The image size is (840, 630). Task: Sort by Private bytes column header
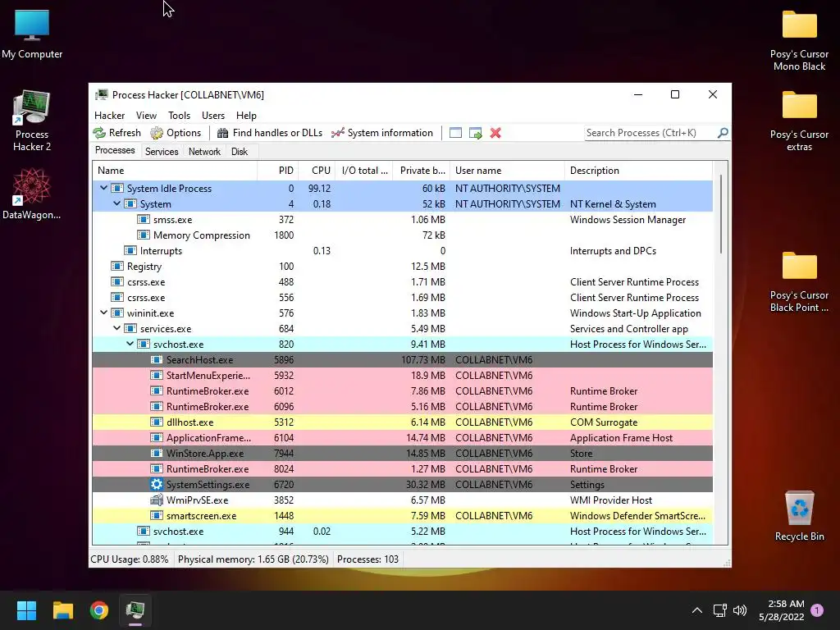(x=422, y=171)
